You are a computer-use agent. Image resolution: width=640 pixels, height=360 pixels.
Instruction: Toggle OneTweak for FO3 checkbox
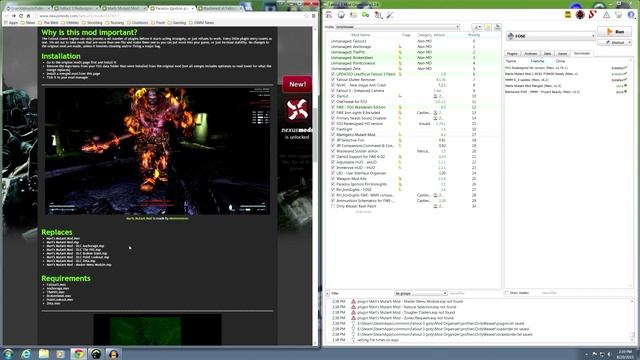tap(333, 102)
